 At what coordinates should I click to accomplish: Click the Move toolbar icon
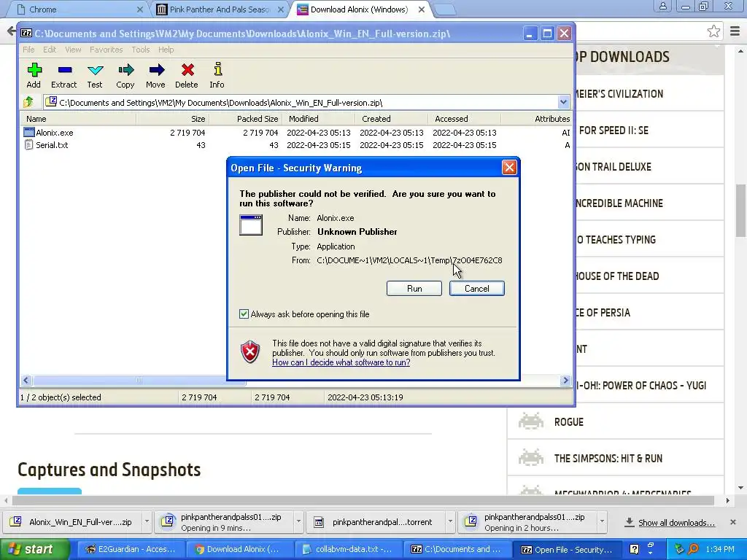156,71
